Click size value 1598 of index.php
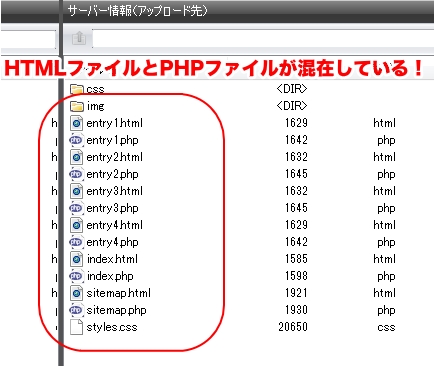The width and height of the screenshot is (434, 366). coord(296,276)
